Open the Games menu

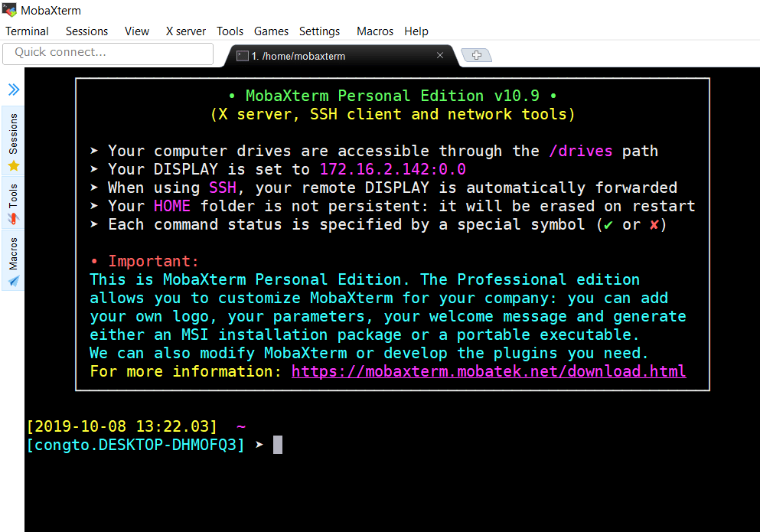click(x=271, y=31)
